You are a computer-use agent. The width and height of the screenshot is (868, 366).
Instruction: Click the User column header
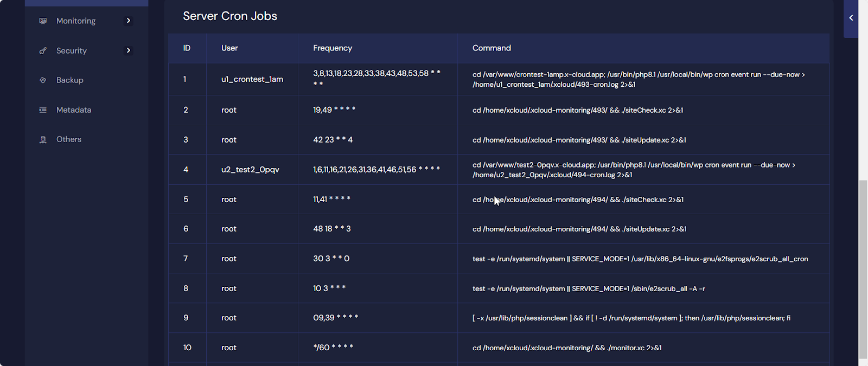point(229,48)
